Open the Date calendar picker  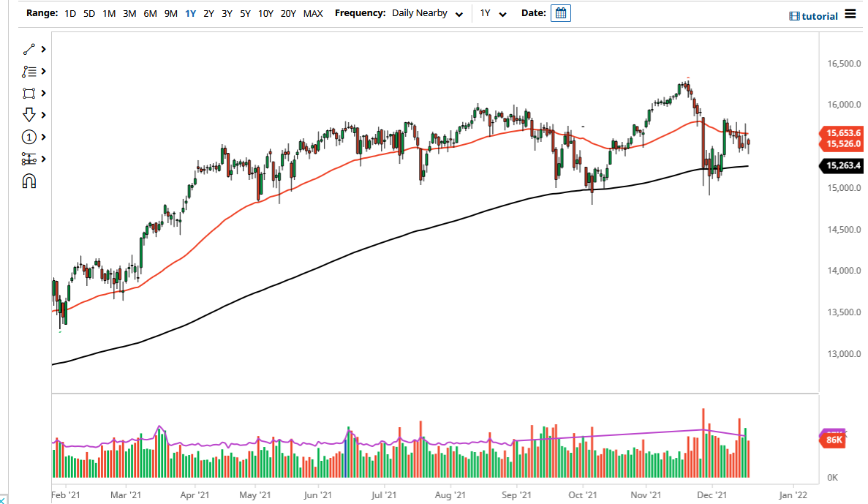tap(560, 13)
